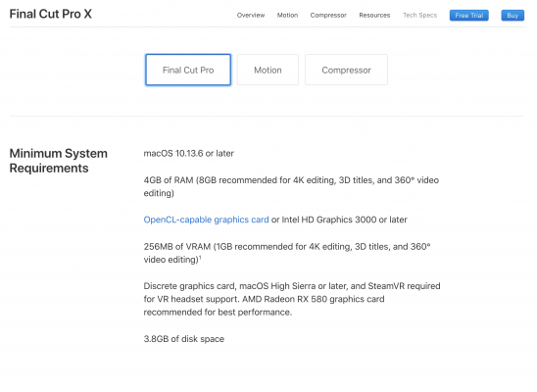Image resolution: width=537 pixels, height=392 pixels.
Task: Click the footnote 1 superscript after video editing
Action: click(200, 257)
